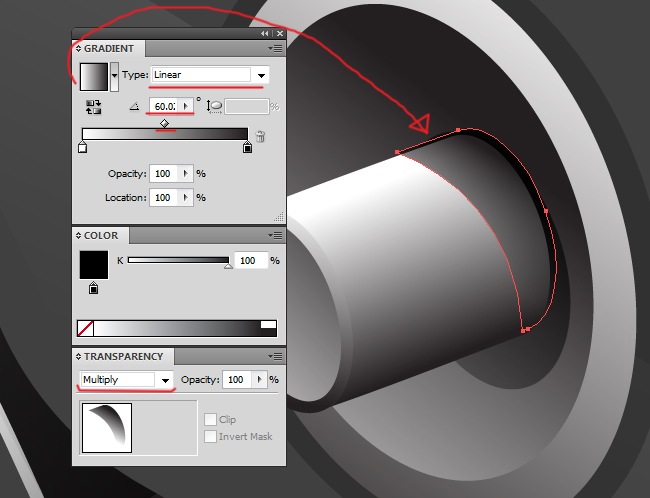Cycle Transparency panel view with tab arrows
650x498 pixels.
(78, 357)
